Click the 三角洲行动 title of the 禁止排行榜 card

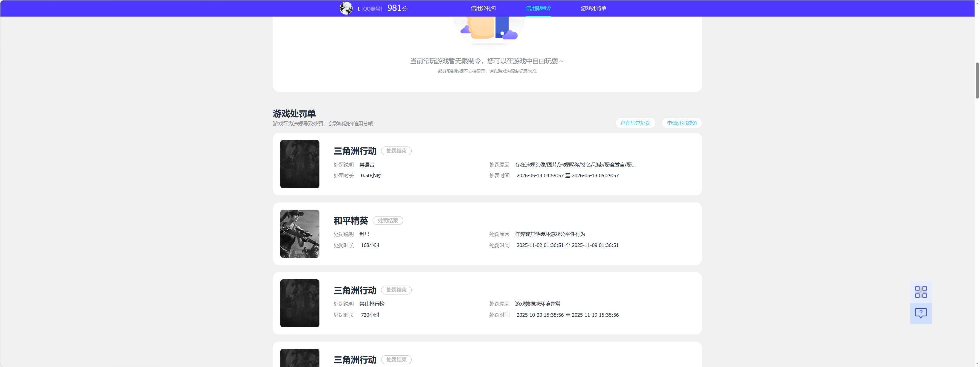pyautogui.click(x=355, y=290)
